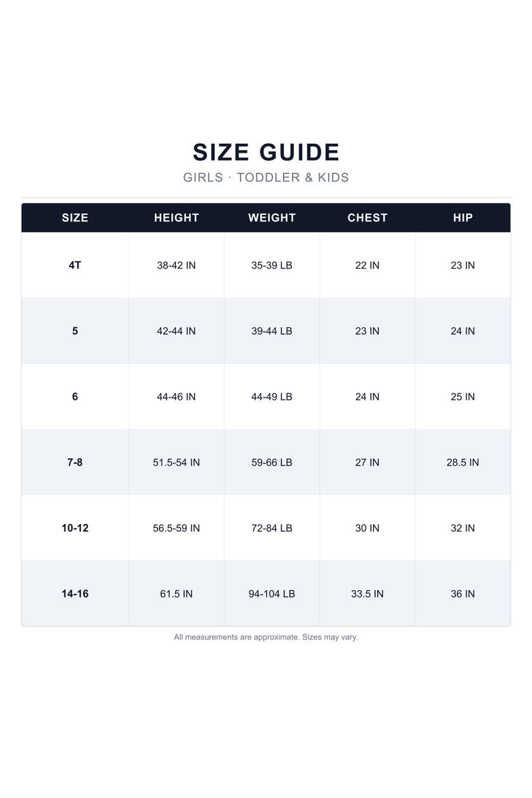Select the size 5 row label

[75, 331]
